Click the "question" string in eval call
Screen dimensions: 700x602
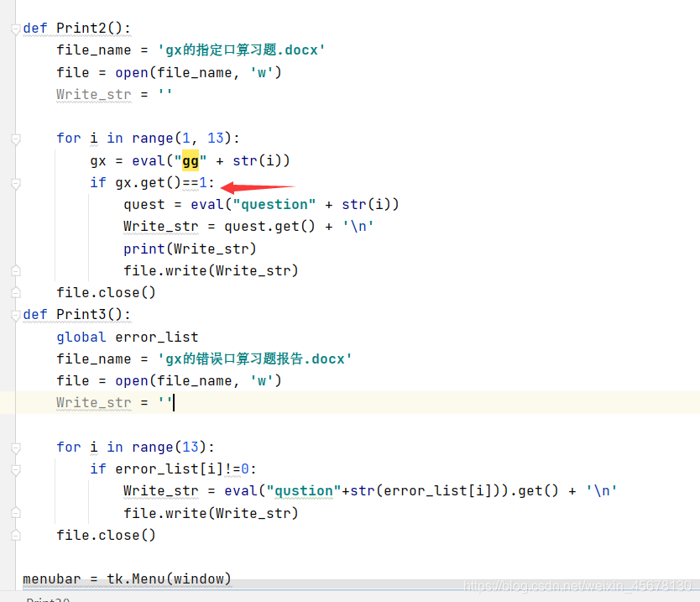coord(274,205)
